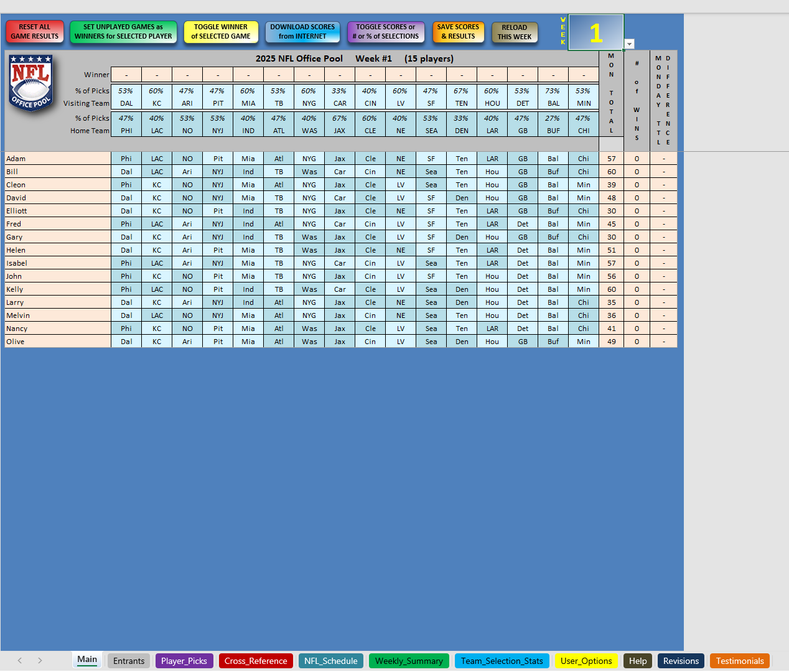
Task: Click RESET ALL GAME RESULTS button
Action: pos(35,32)
